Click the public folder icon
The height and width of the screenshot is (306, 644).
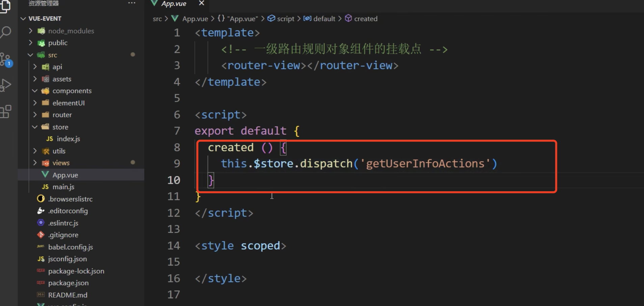pyautogui.click(x=41, y=43)
